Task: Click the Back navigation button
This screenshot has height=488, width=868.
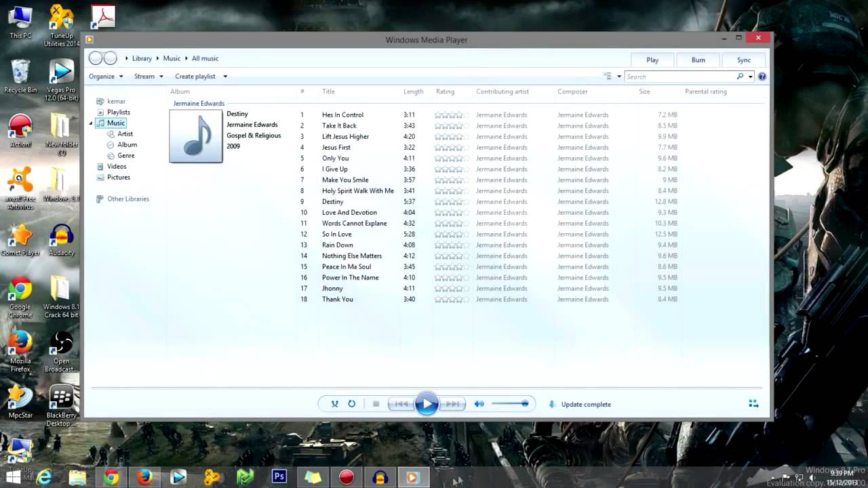Action: click(x=96, y=58)
